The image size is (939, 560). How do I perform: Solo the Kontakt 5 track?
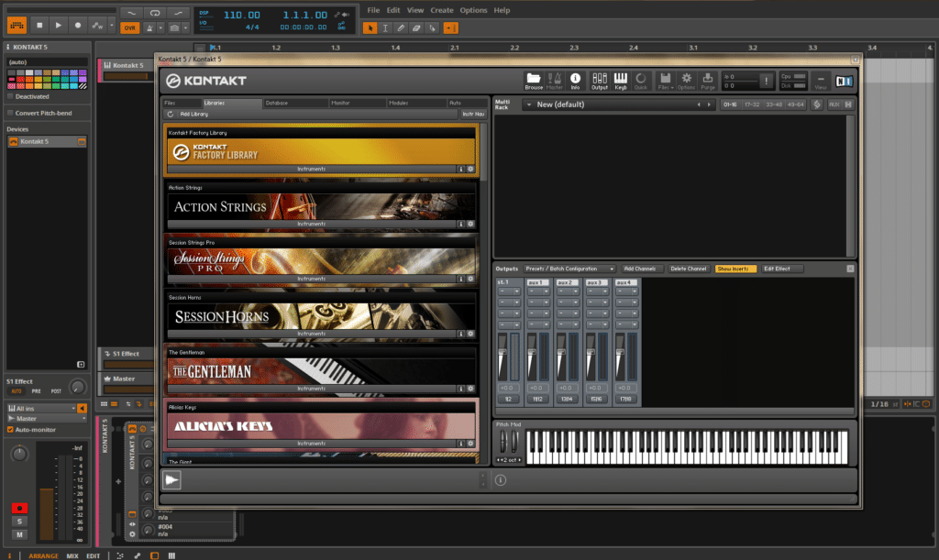(19, 522)
